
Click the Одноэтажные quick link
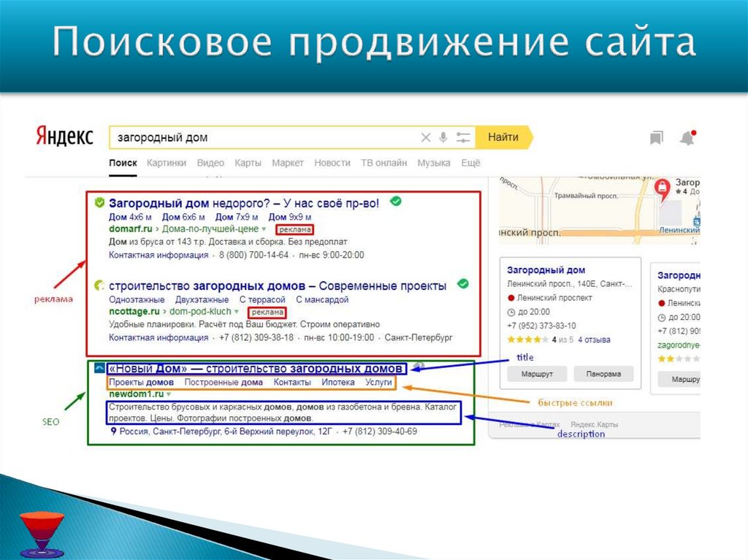137,299
